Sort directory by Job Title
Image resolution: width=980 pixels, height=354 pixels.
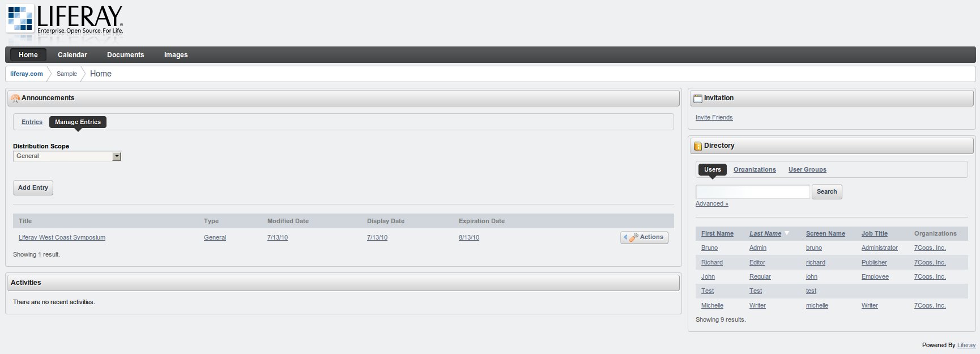(x=875, y=233)
